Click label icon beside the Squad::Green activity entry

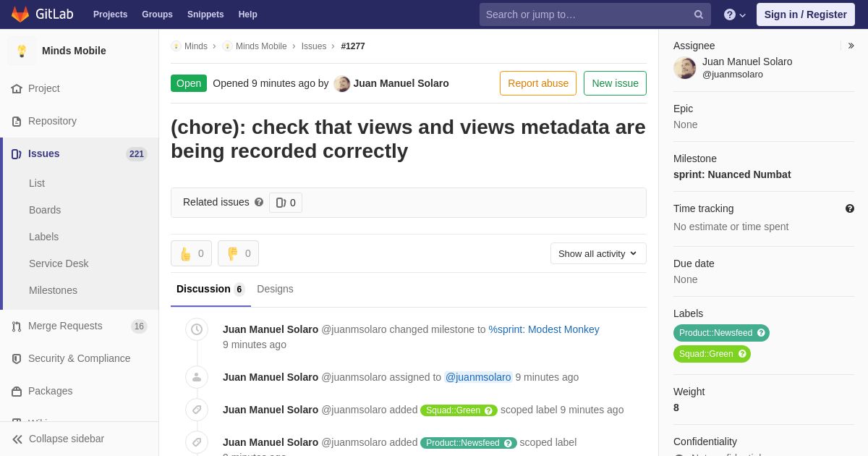tap(197, 410)
